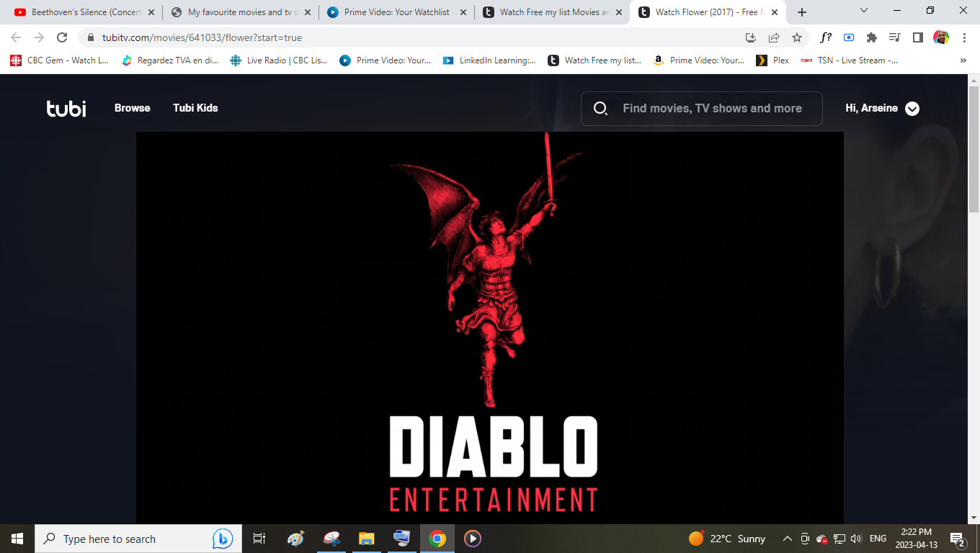Open the Chrome side panel icon
Screen dimensions: 980x553
point(918,37)
